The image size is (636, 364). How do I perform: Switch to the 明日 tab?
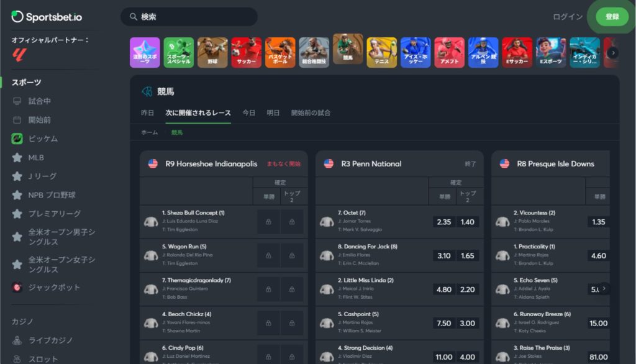[x=273, y=113]
